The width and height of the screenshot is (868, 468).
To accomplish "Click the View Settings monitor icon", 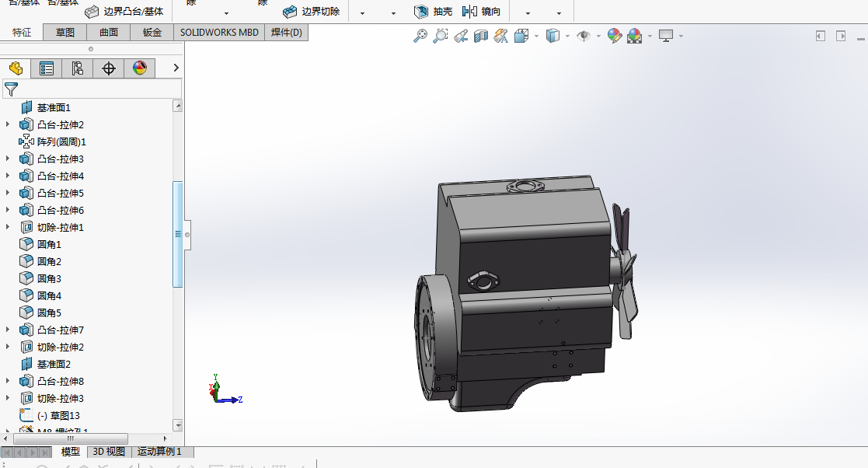I will tap(666, 36).
